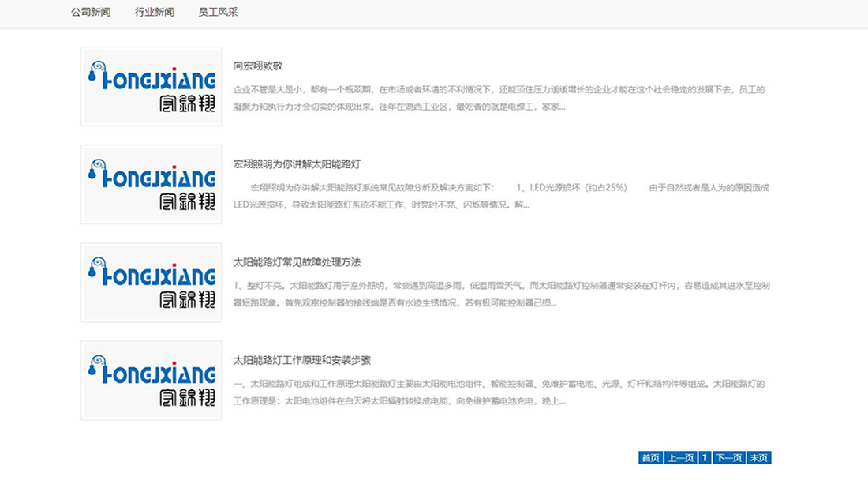868x488 pixels.
Task: Click the excerpt beginning with 1、整灯不亮
Action: [501, 294]
